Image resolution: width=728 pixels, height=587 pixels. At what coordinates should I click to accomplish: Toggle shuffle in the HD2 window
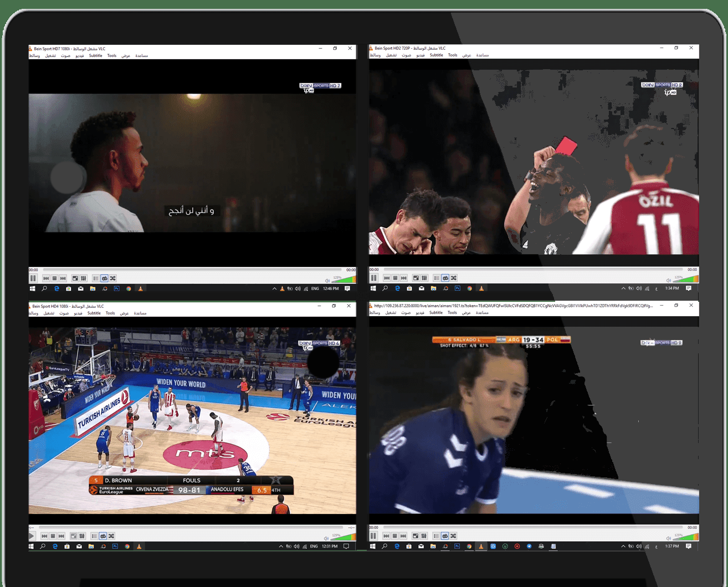[x=454, y=278]
